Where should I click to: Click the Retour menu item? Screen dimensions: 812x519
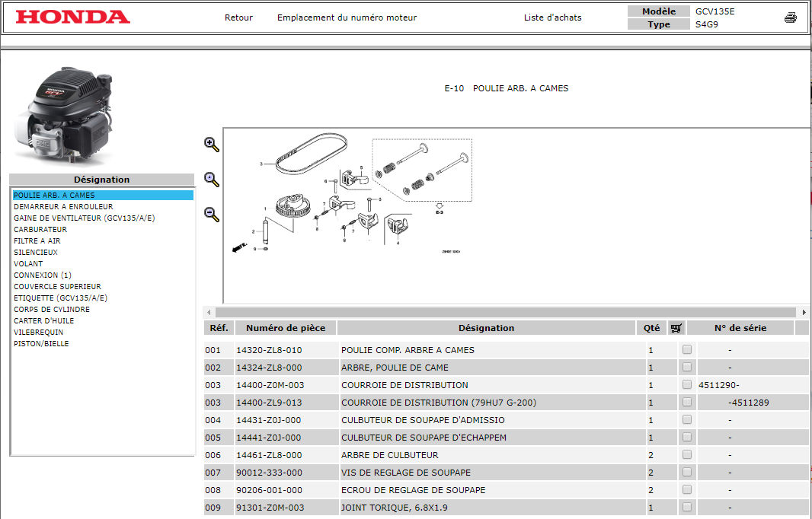point(238,18)
